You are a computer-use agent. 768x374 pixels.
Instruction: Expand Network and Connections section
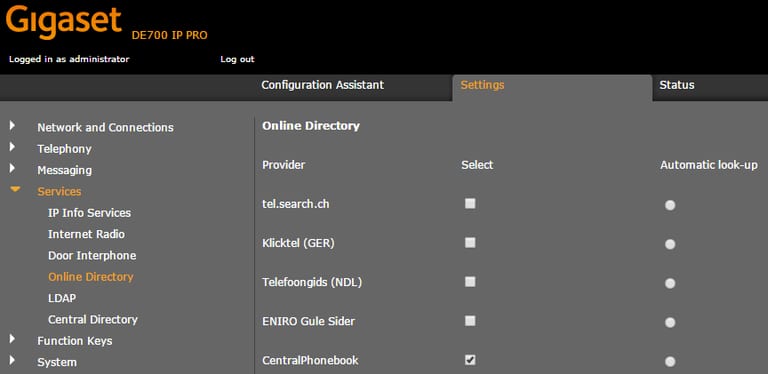pyautogui.click(x=12, y=126)
